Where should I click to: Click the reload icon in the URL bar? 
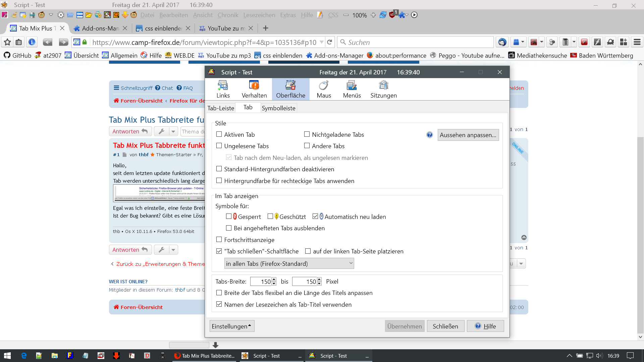(x=329, y=42)
